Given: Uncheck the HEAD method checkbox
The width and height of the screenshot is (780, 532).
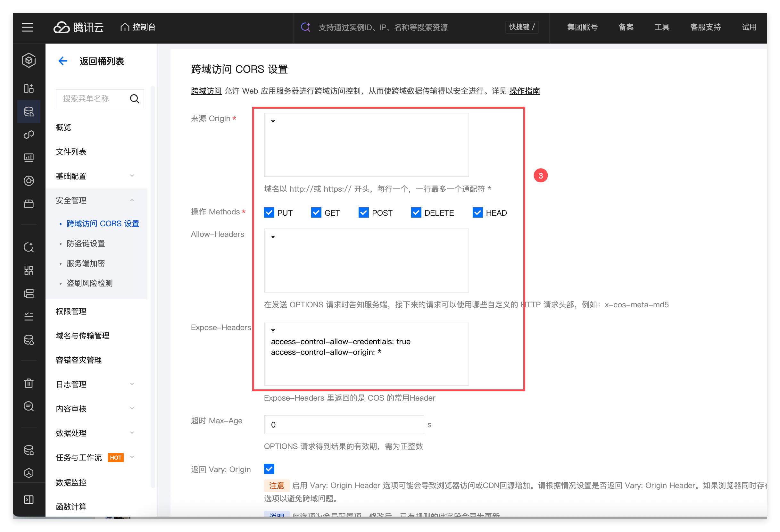Looking at the screenshot, I should [477, 213].
